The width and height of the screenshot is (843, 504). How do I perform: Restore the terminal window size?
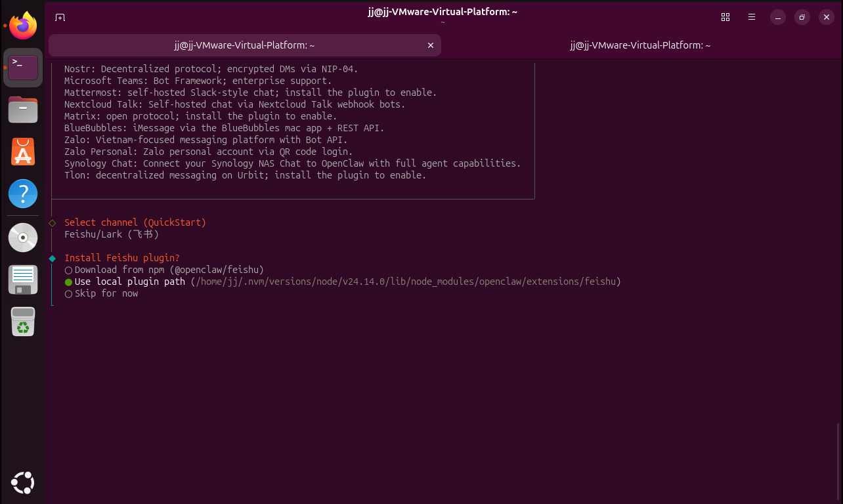click(802, 17)
